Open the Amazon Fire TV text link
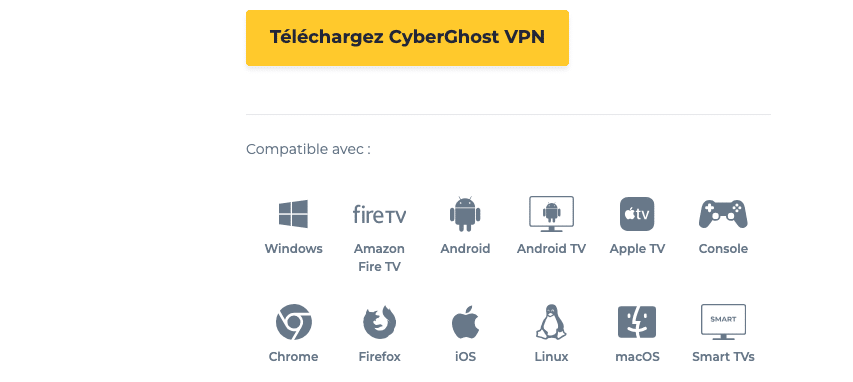 tap(379, 258)
